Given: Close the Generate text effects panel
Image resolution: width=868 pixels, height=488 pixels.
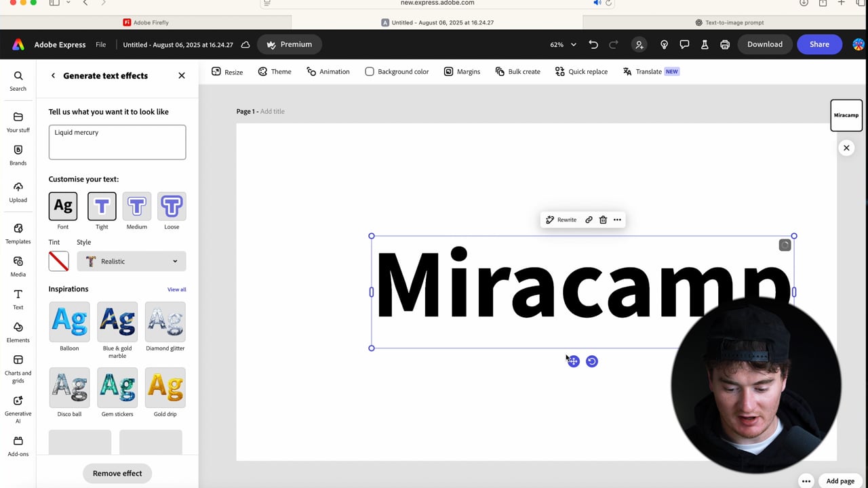Looking at the screenshot, I should tap(182, 76).
